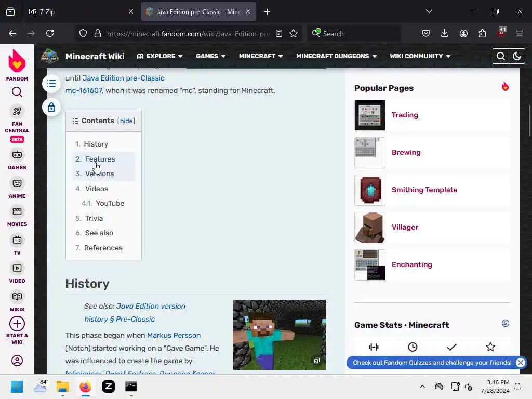Enlarge the Steve image with expand icon

coord(316,361)
